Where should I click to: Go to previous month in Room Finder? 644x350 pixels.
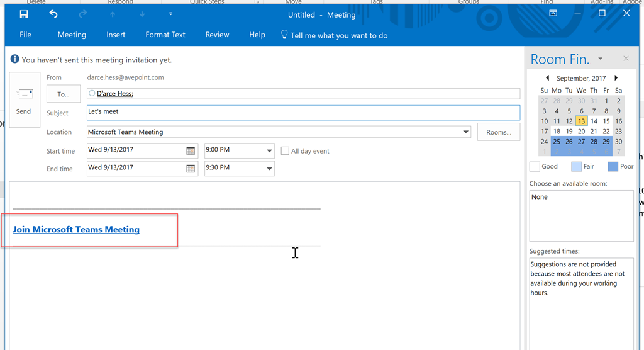click(x=548, y=77)
